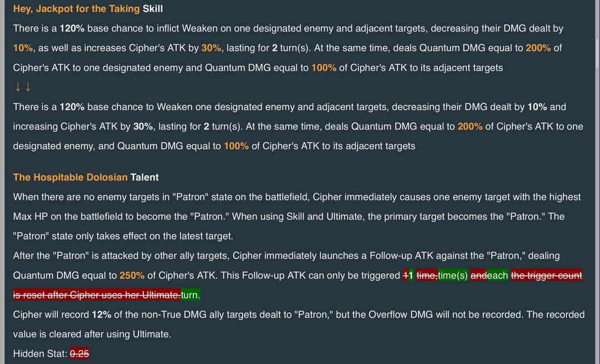Click the first orange '30%' ATK value

211,48
